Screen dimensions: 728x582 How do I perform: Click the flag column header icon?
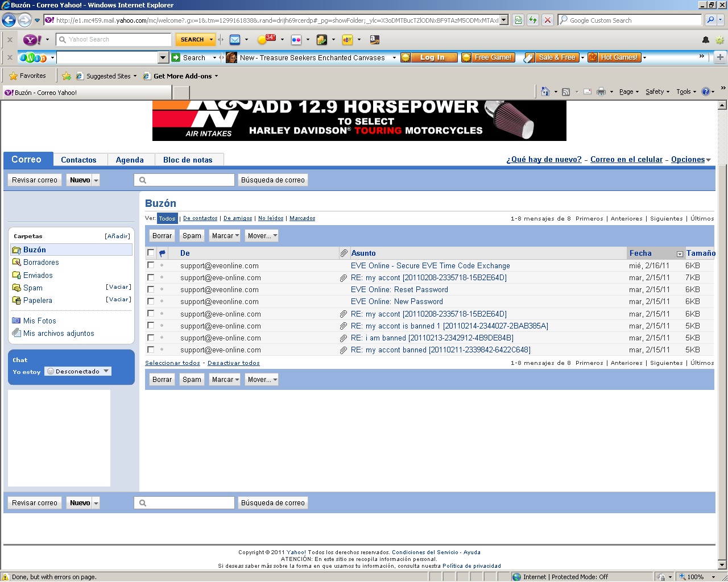pyautogui.click(x=162, y=253)
